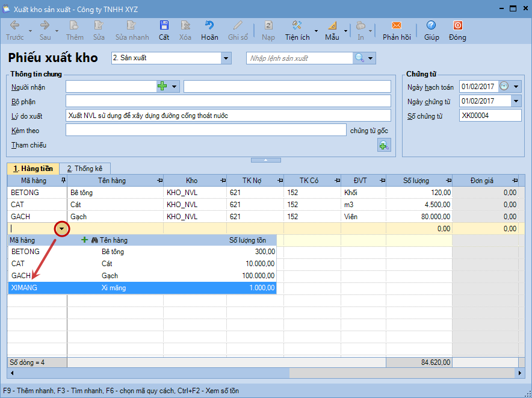Image resolution: width=532 pixels, height=398 pixels.
Task: Click green plus icon beside Người nhận
Action: pos(162,87)
